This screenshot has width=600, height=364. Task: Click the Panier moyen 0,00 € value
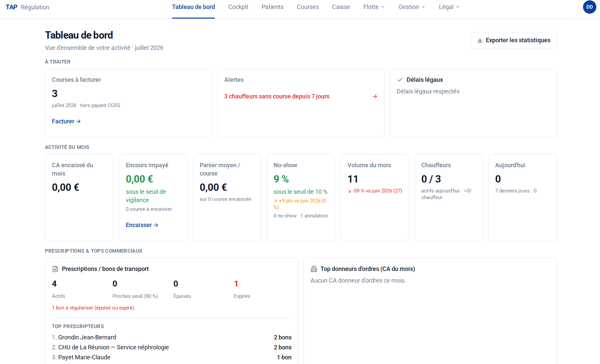213,187
